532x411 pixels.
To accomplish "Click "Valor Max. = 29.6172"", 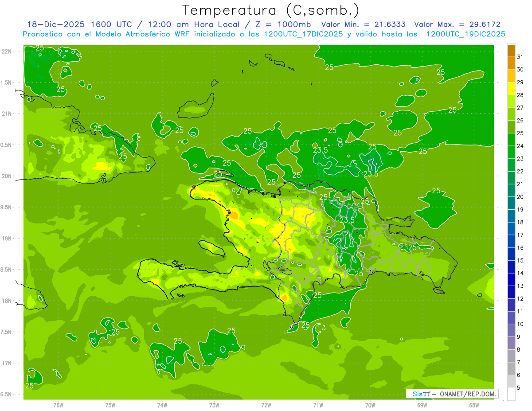I will [x=457, y=24].
